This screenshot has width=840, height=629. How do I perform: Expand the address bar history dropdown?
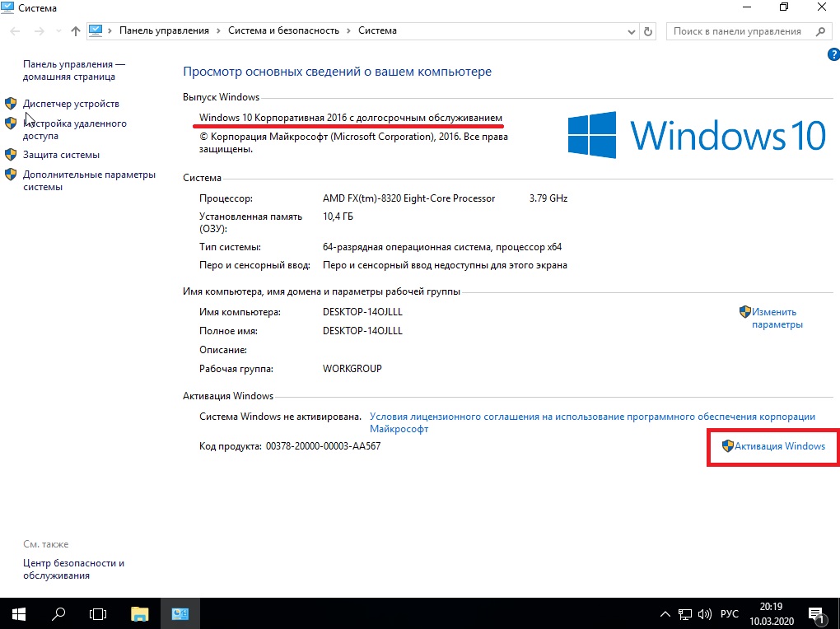coord(631,31)
